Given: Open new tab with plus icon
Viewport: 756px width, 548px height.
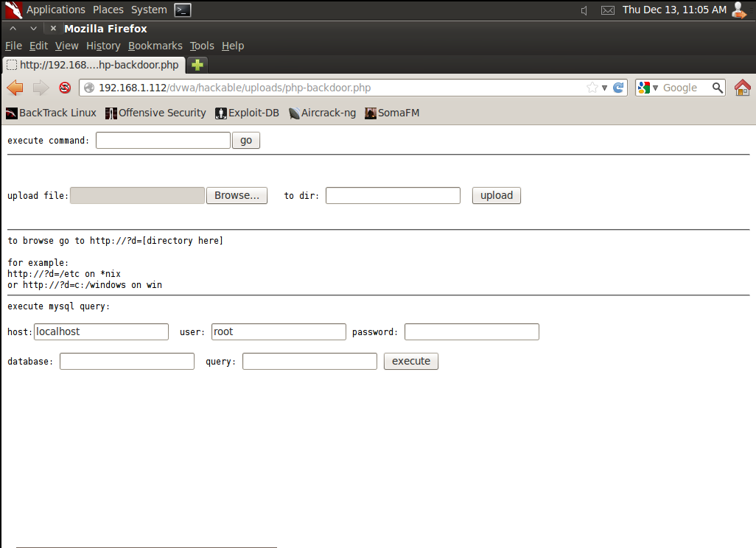Looking at the screenshot, I should (x=197, y=65).
